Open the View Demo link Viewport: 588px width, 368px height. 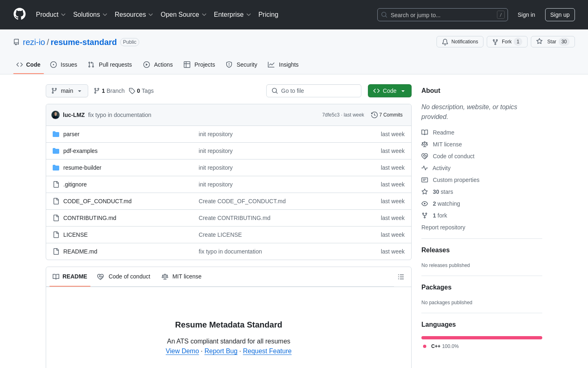tap(182, 351)
